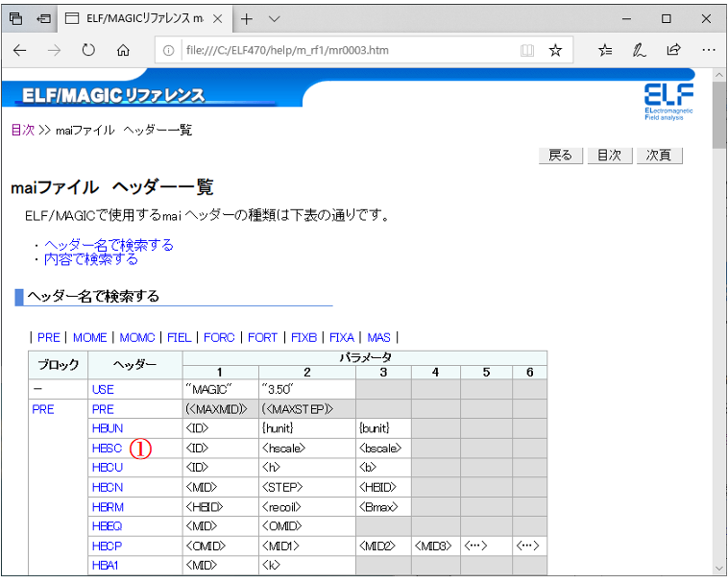Select the <MID3> parameter cell
The height and width of the screenshot is (583, 728).
tap(435, 547)
